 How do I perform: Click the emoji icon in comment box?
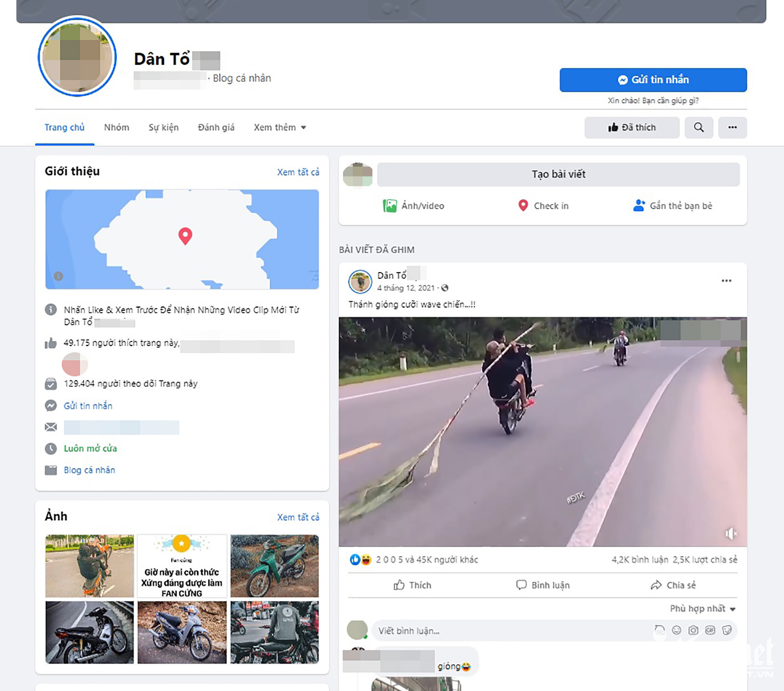pyautogui.click(x=677, y=630)
